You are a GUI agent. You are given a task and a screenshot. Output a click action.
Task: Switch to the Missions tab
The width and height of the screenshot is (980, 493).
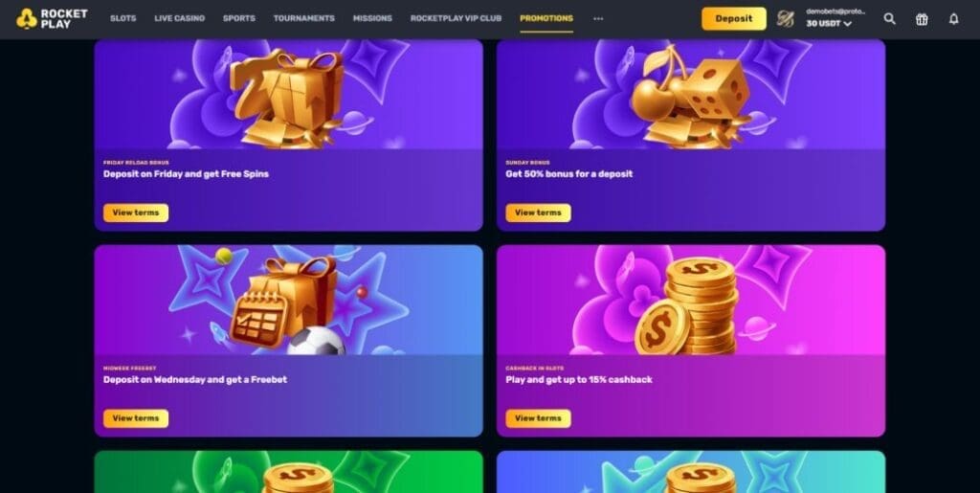(372, 19)
